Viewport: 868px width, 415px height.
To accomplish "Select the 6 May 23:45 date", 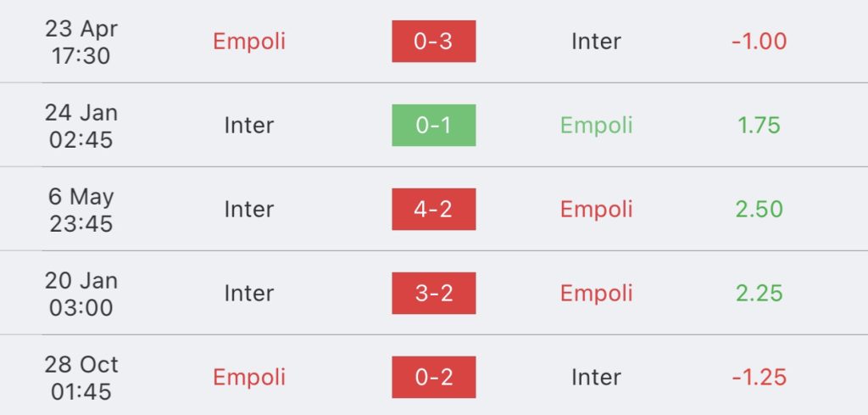I will tap(81, 210).
